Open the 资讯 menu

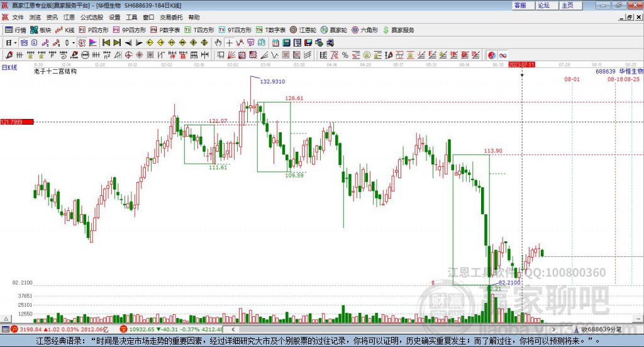[x=52, y=17]
